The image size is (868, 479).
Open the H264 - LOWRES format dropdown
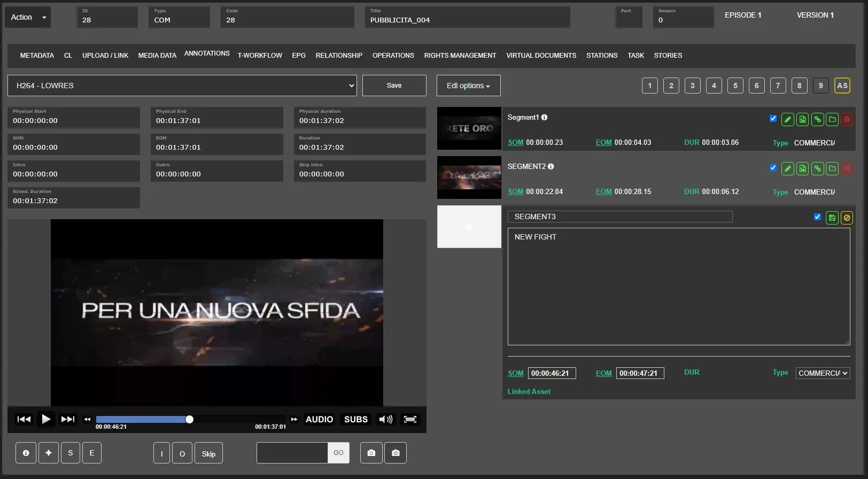pyautogui.click(x=182, y=86)
